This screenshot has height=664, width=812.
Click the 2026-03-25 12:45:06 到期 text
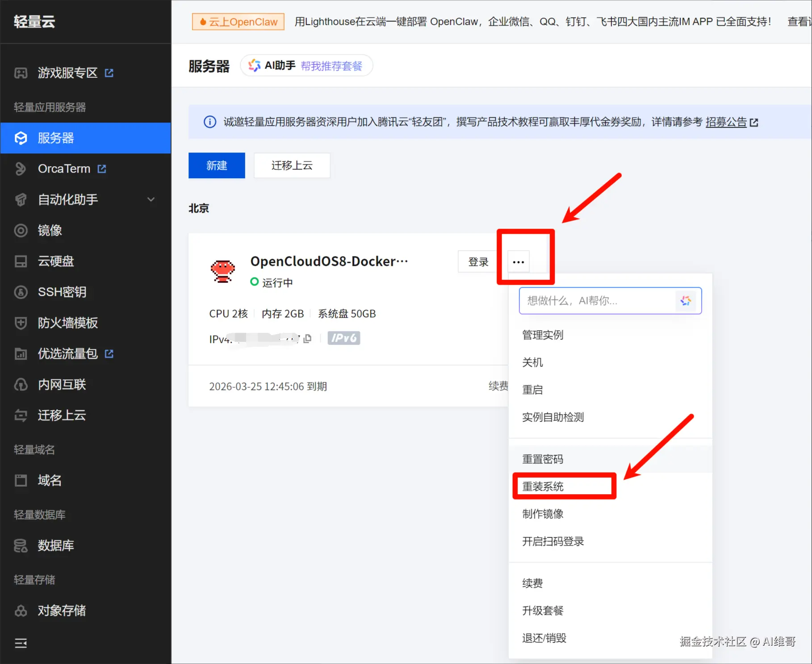coord(268,387)
